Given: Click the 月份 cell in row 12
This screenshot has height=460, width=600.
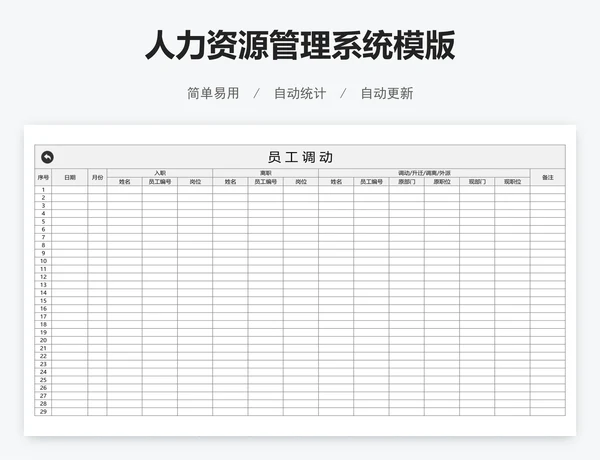Looking at the screenshot, I should [x=97, y=277].
